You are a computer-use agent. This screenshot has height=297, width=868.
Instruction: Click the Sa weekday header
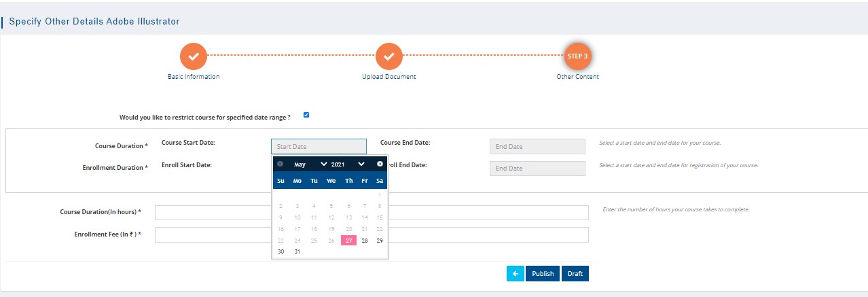[x=380, y=181]
